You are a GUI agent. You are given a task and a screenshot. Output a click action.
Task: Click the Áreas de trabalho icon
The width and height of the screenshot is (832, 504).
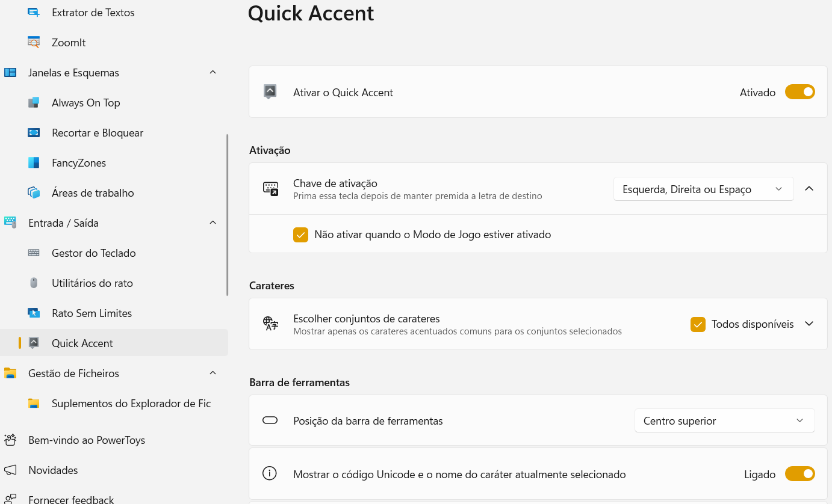click(x=34, y=193)
